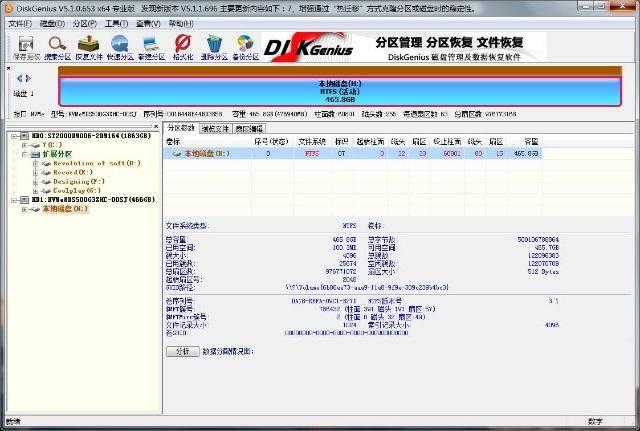This screenshot has width=640, height=431.
Task: Click the drive icon in the 本地磁盘(H:) table row
Action: (x=176, y=154)
